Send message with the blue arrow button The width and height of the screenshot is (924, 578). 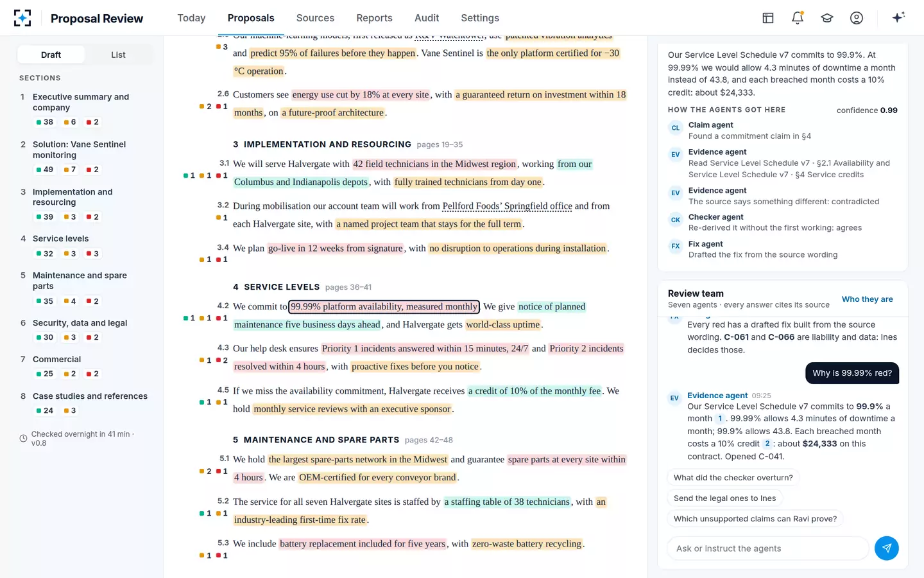887,548
